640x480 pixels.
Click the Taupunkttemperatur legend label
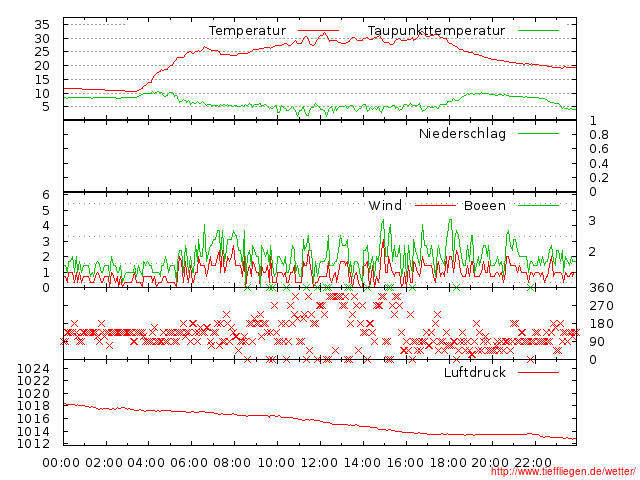(436, 31)
